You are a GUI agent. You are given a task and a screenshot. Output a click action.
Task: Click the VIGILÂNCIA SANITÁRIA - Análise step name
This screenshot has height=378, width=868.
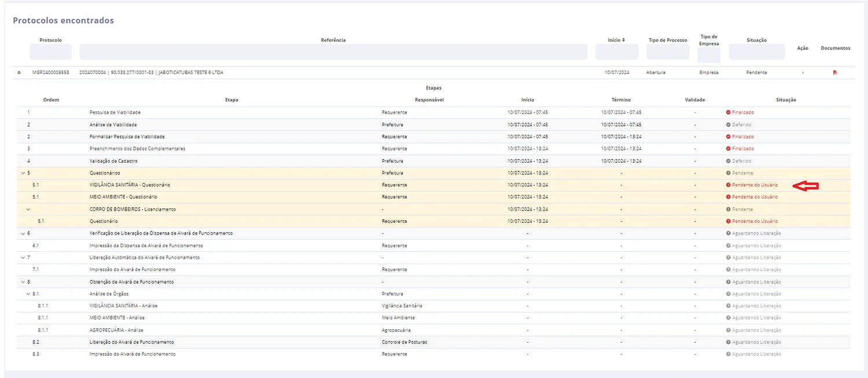pyautogui.click(x=123, y=306)
